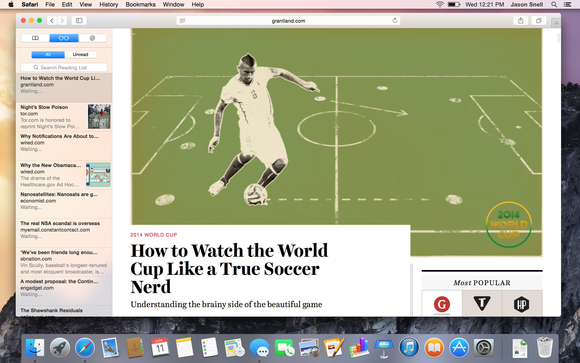
Task: Open 'Why Notifications Are About to...' item
Action: 64,145
